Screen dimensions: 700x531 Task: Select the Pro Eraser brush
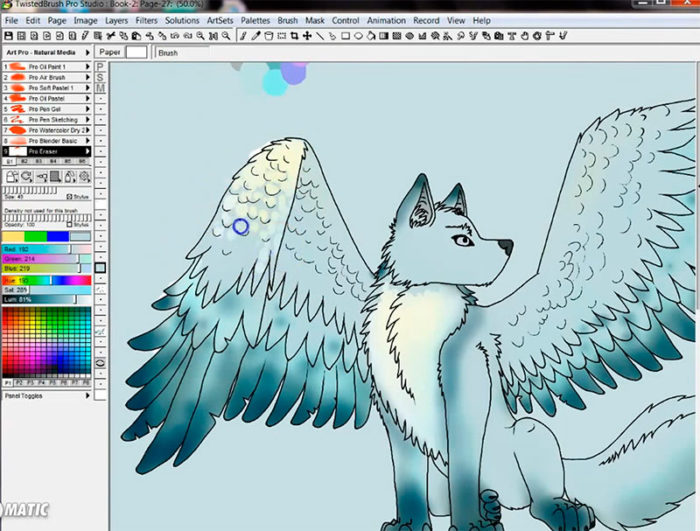click(46, 151)
